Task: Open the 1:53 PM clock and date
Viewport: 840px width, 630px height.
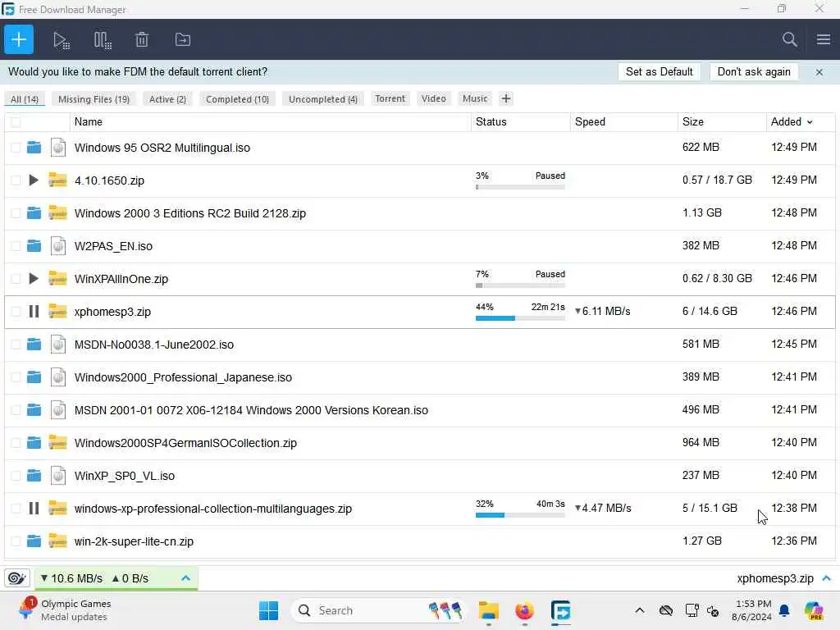Action: point(752,610)
